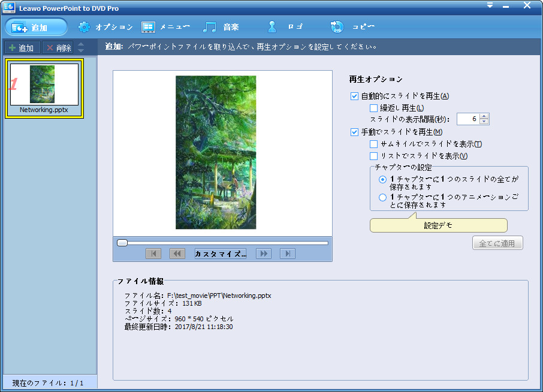Enable リストでスライドを表示 checkbox
Viewport: 543px width, 392px height.
pyautogui.click(x=373, y=156)
